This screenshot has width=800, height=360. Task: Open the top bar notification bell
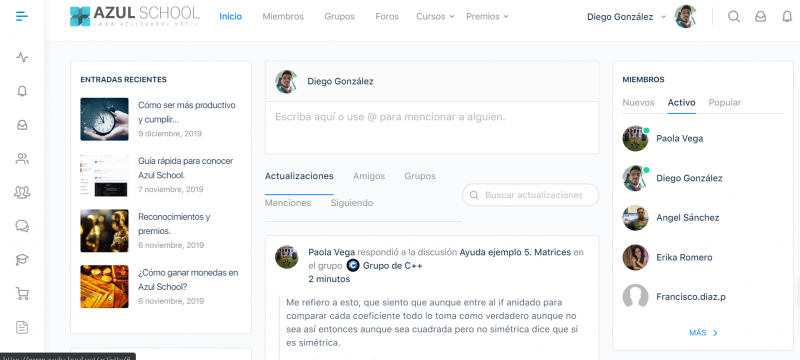pyautogui.click(x=787, y=17)
